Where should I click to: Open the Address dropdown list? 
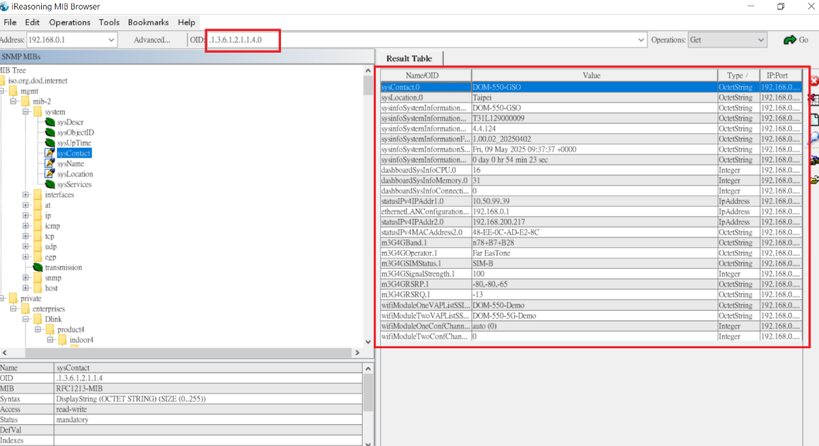click(110, 40)
